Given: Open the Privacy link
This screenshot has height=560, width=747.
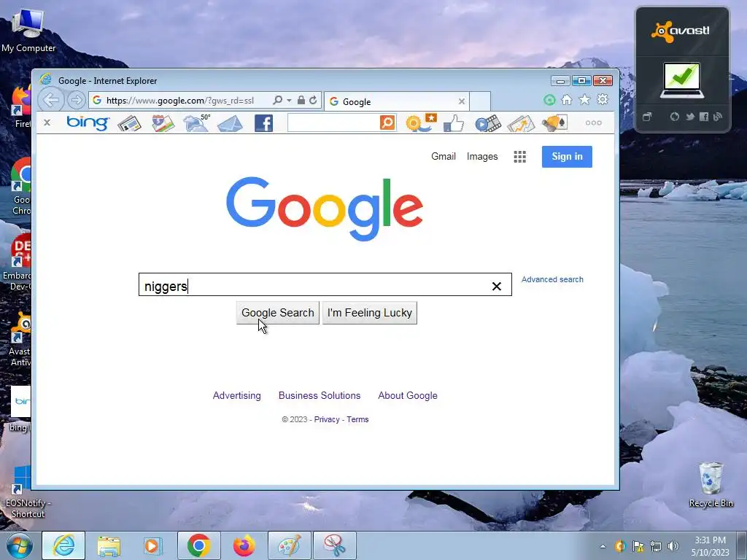Looking at the screenshot, I should (x=327, y=419).
